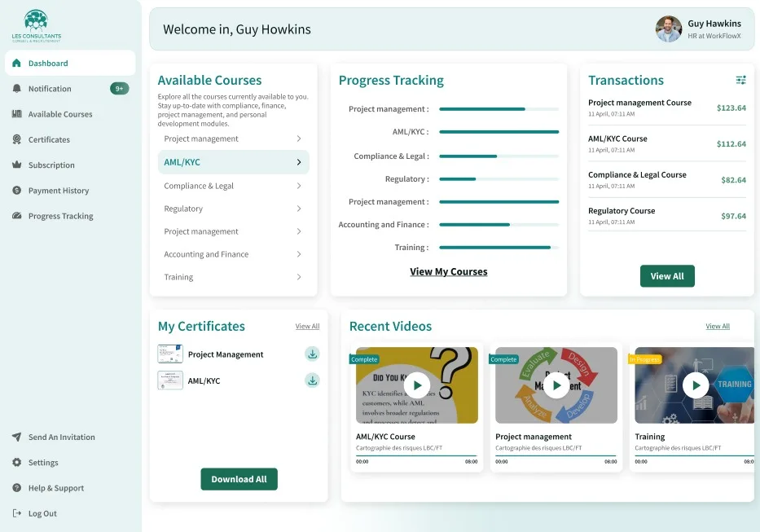Open the Transactions filter settings icon
760x532 pixels.
tap(740, 80)
